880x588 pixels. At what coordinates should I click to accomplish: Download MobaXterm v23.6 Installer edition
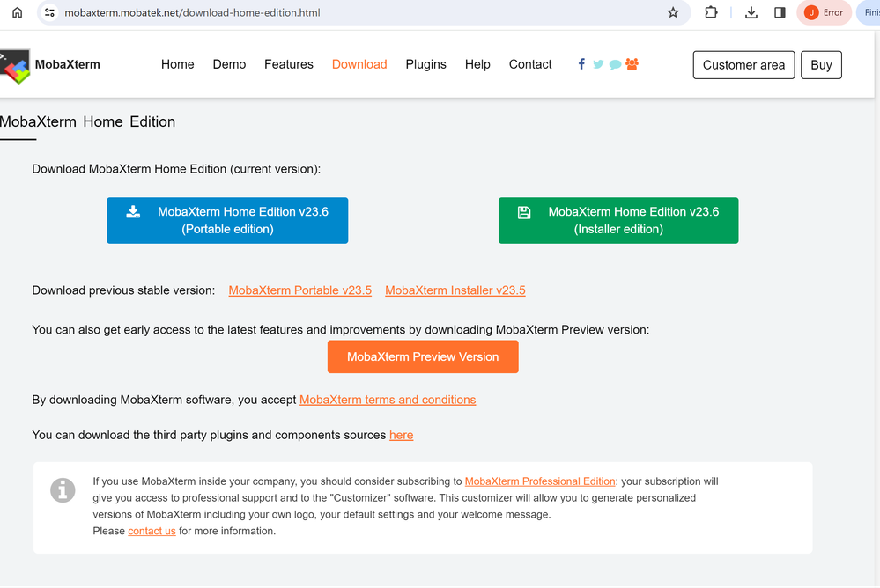618,220
